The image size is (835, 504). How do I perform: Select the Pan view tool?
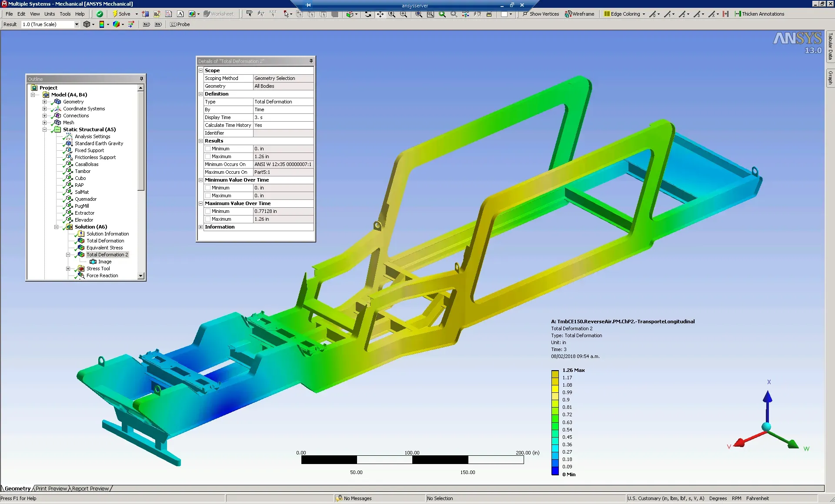pos(380,14)
